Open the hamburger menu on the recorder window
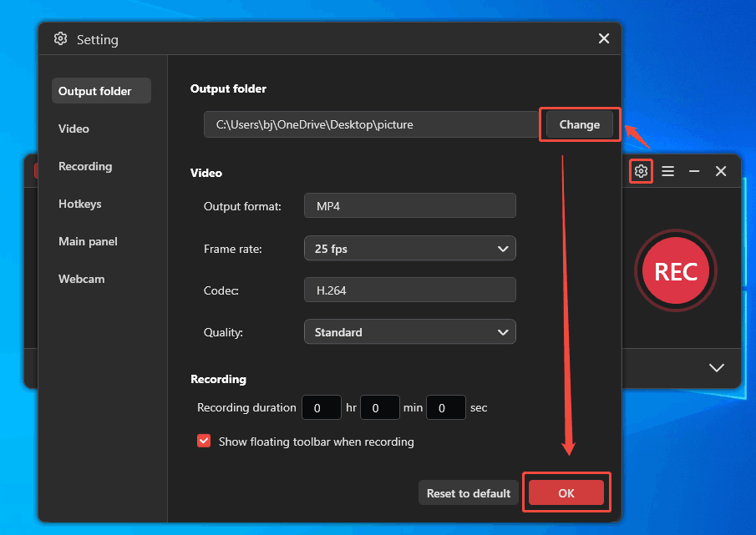The height and width of the screenshot is (535, 756). (x=667, y=171)
